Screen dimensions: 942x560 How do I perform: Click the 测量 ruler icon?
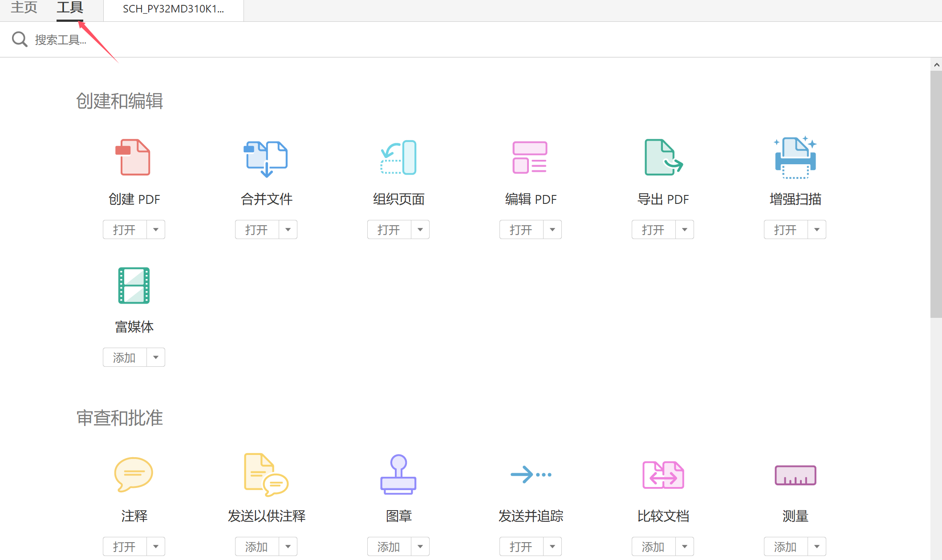pyautogui.click(x=795, y=475)
